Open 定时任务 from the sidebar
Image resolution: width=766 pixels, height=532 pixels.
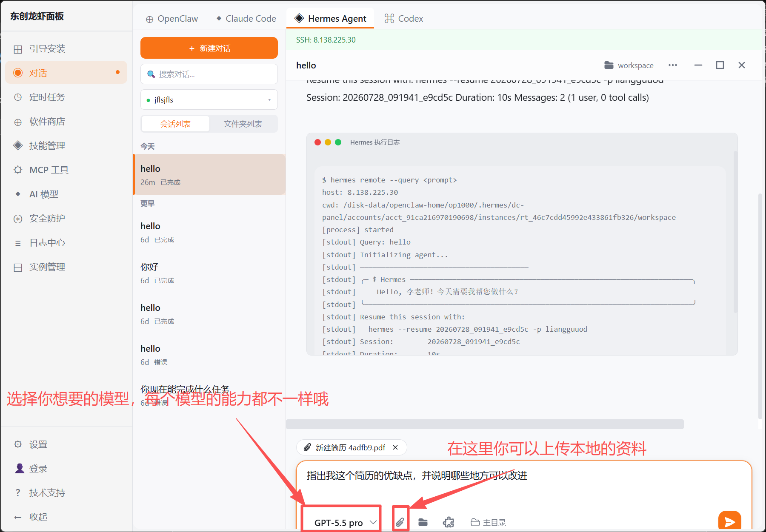[66, 97]
